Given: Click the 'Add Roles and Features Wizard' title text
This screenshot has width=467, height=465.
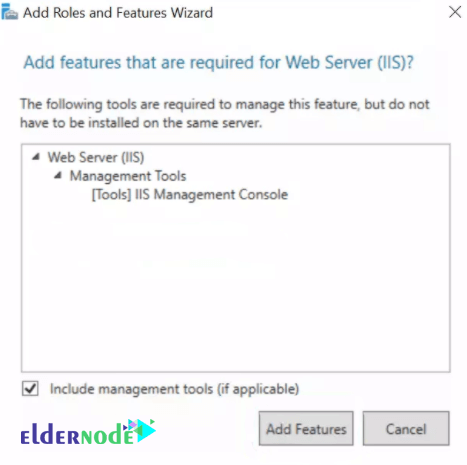Looking at the screenshot, I should tap(118, 13).
